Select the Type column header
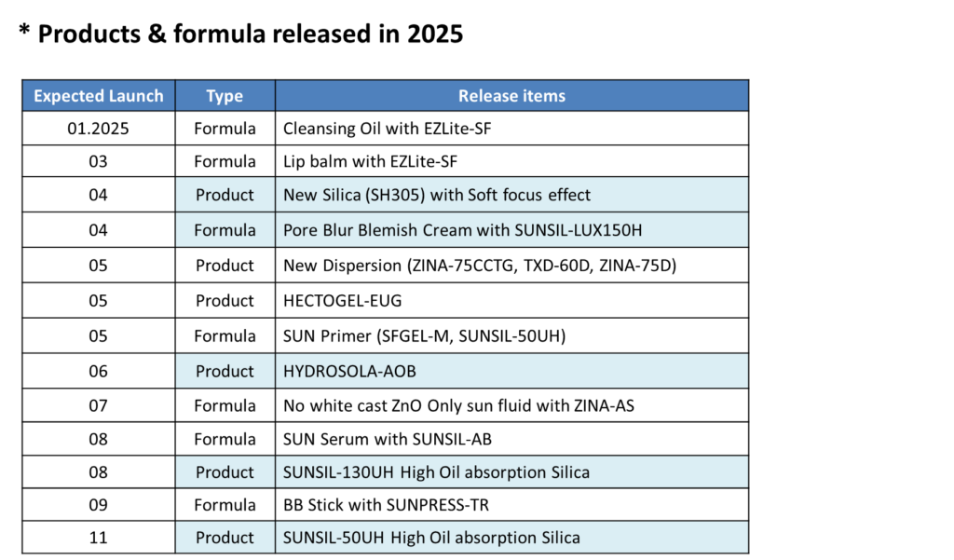This screenshot has height=560, width=954. (x=225, y=96)
